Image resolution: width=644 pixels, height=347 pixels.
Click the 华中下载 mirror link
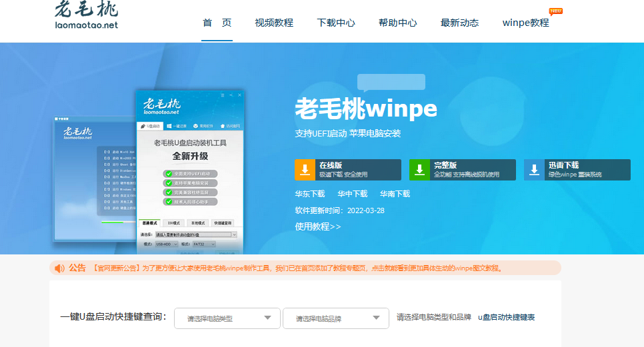click(x=353, y=194)
